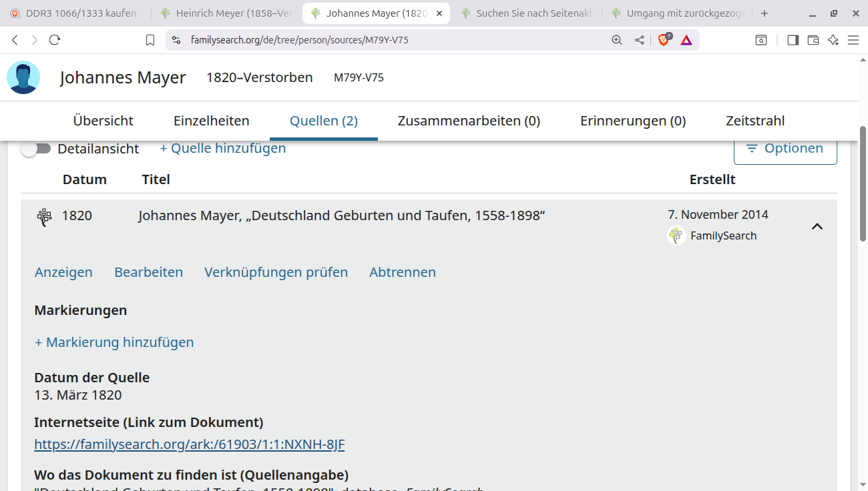This screenshot has width=868, height=491.
Task: Open Brave Rewards triangle icon
Action: pos(686,40)
